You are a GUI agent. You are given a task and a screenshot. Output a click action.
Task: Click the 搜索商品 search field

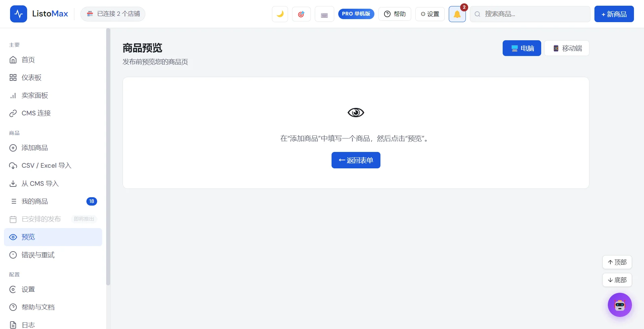pos(530,14)
